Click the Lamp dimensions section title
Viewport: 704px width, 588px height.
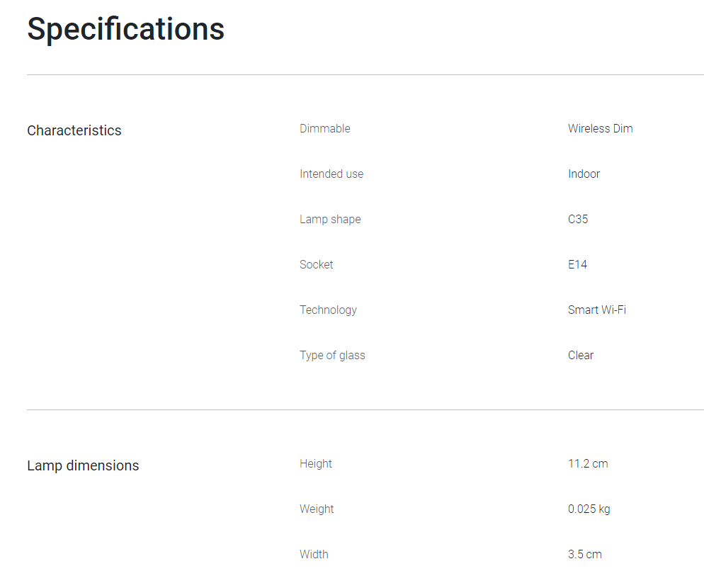83,465
